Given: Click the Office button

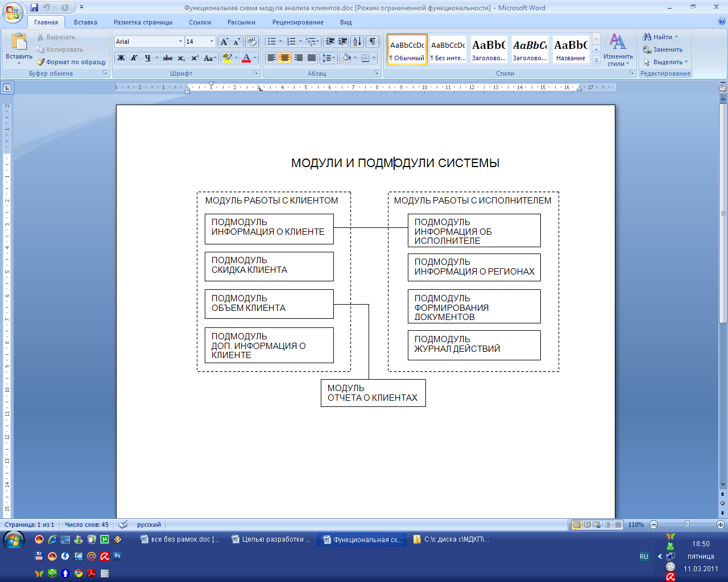Looking at the screenshot, I should point(13,13).
